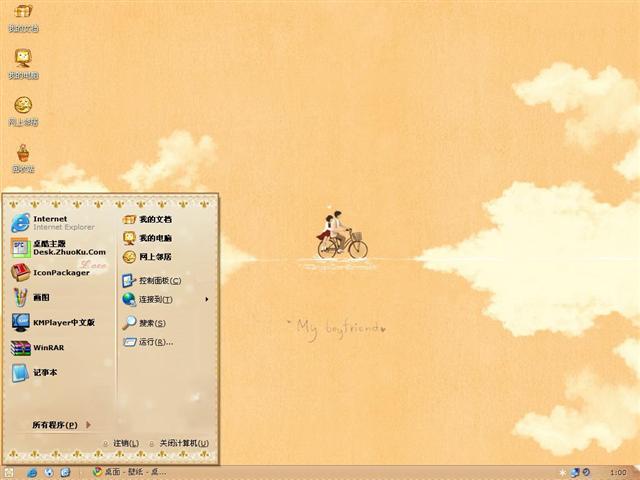Screen dimensions: 640x480
Task: Click the tray icon beside the clock
Action: click(586, 472)
